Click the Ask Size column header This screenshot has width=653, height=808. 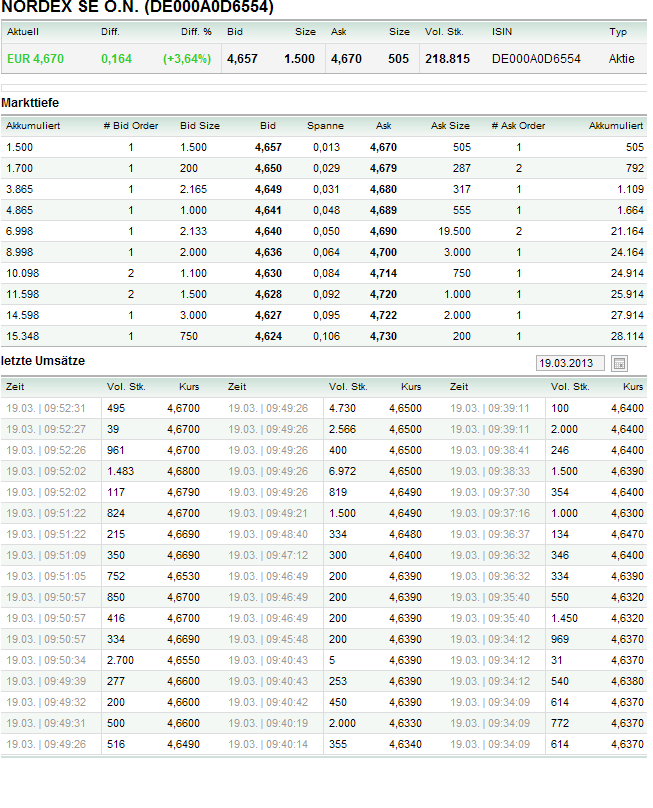[x=450, y=126]
